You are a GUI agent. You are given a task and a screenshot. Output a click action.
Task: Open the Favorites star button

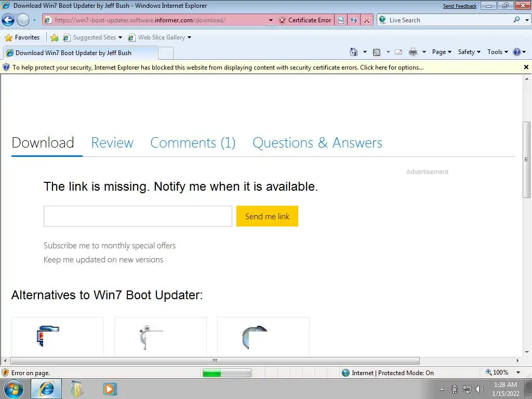tap(22, 37)
